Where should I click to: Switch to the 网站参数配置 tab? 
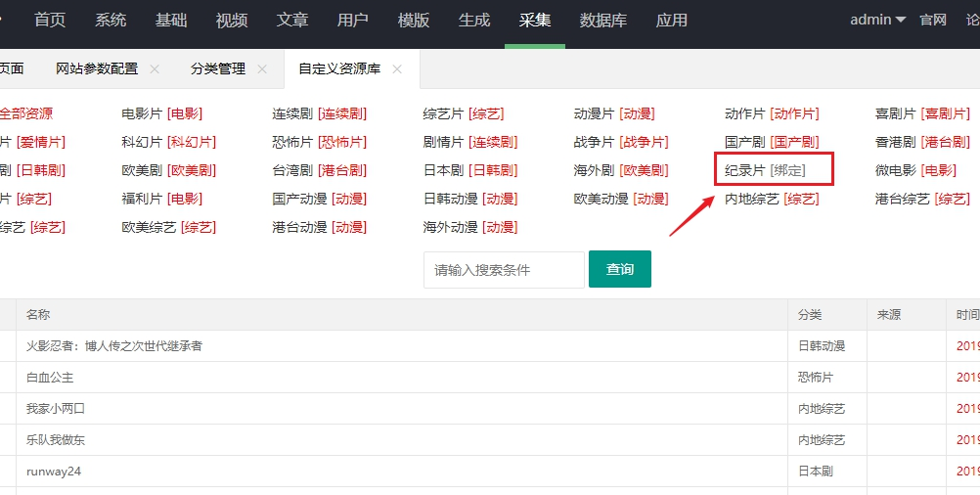tap(97, 69)
